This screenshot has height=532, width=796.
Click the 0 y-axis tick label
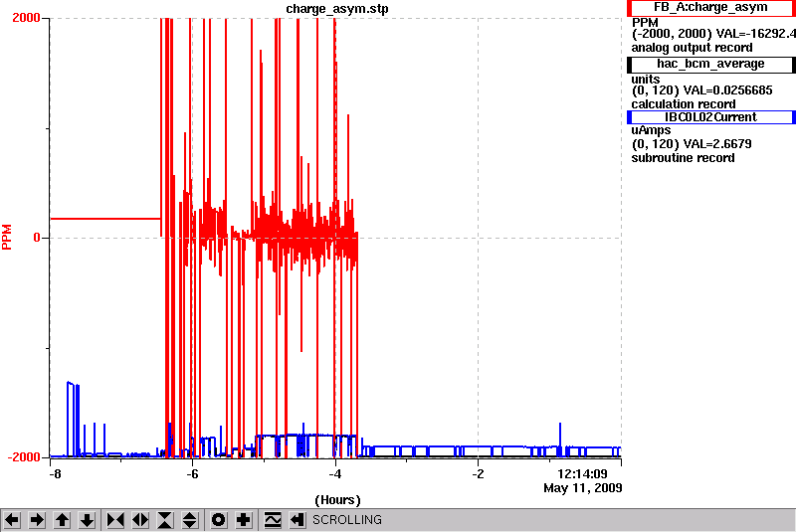37,238
